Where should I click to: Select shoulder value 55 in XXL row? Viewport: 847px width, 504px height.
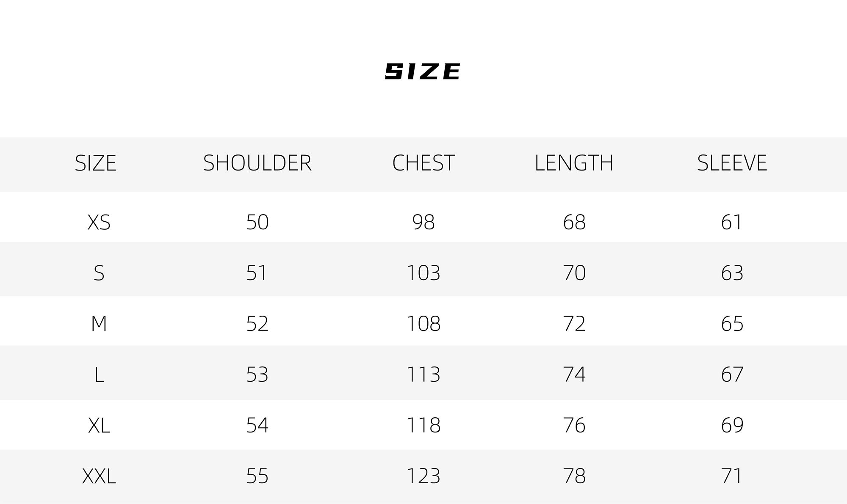coord(257,476)
